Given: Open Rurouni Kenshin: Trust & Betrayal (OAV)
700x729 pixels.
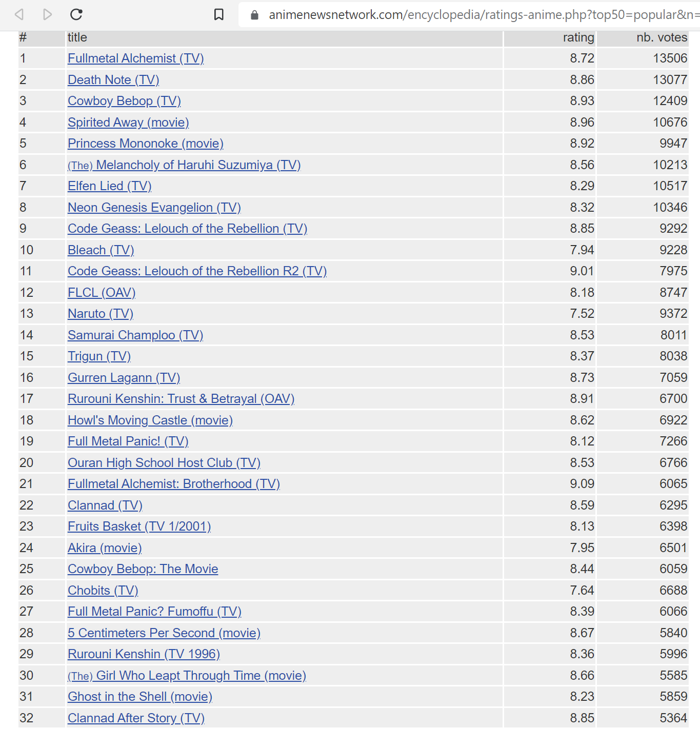Looking at the screenshot, I should (x=181, y=399).
